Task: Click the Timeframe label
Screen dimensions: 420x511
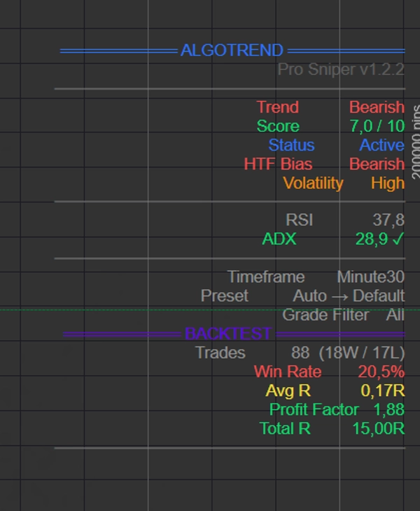Action: click(266, 277)
